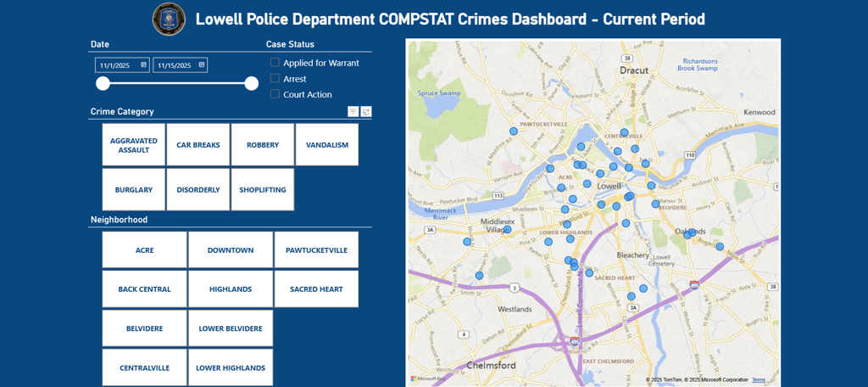Click the left date slider handle
This screenshot has width=868, height=387.
pos(103,83)
